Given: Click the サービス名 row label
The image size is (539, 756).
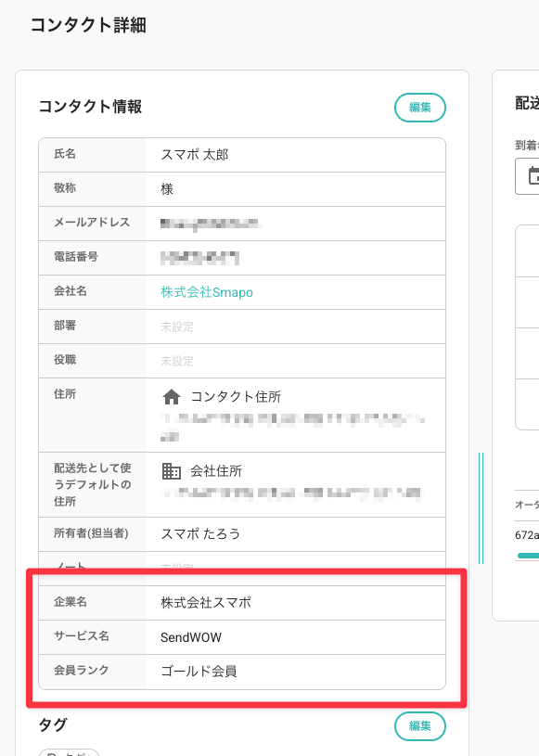Looking at the screenshot, I should coord(81,636).
